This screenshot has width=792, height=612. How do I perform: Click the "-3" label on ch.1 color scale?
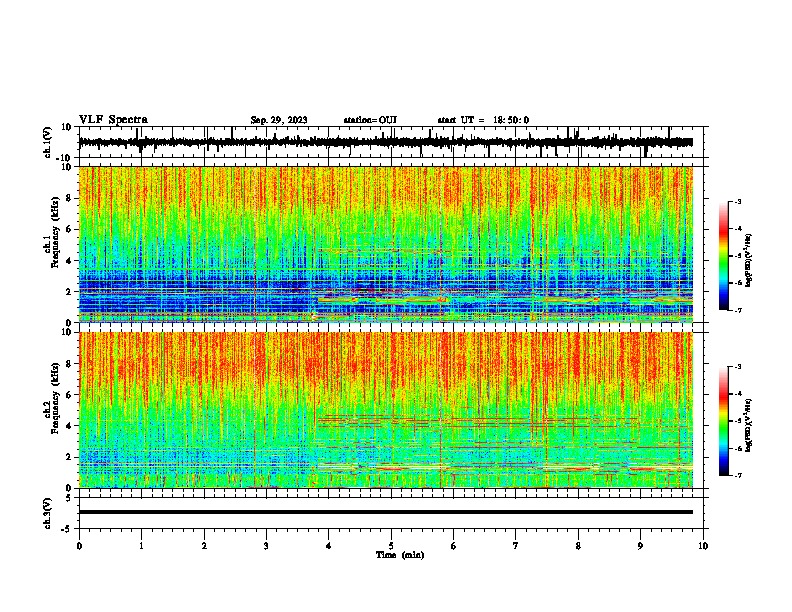pyautogui.click(x=738, y=201)
